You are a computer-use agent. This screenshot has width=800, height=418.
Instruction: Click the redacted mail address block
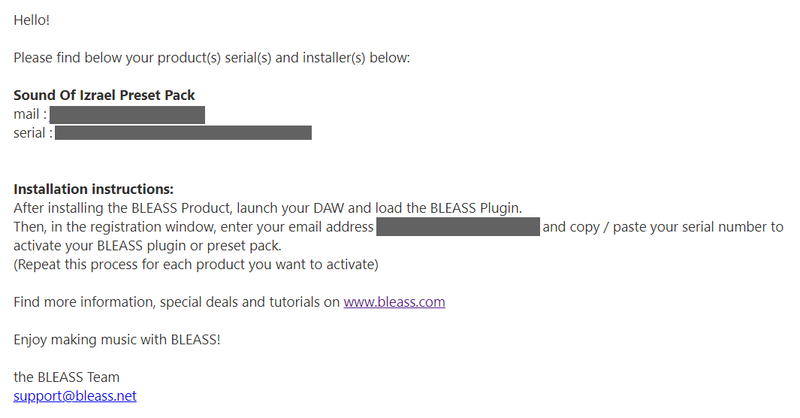tap(127, 114)
